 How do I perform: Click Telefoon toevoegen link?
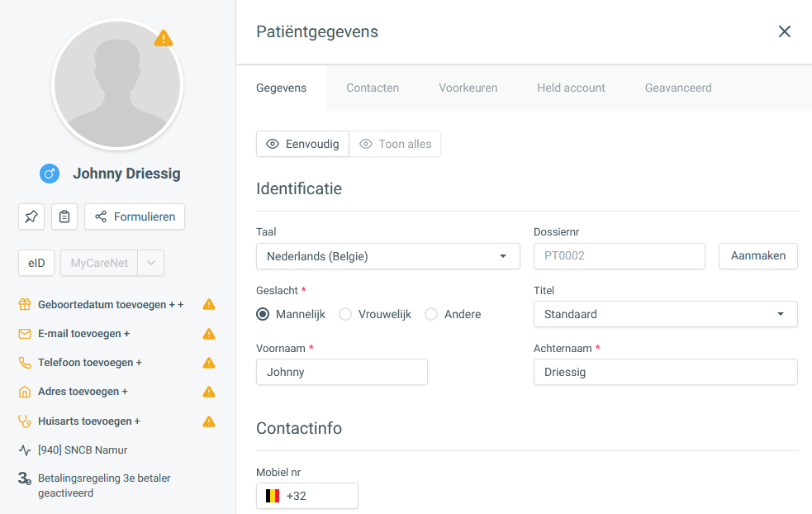(90, 363)
